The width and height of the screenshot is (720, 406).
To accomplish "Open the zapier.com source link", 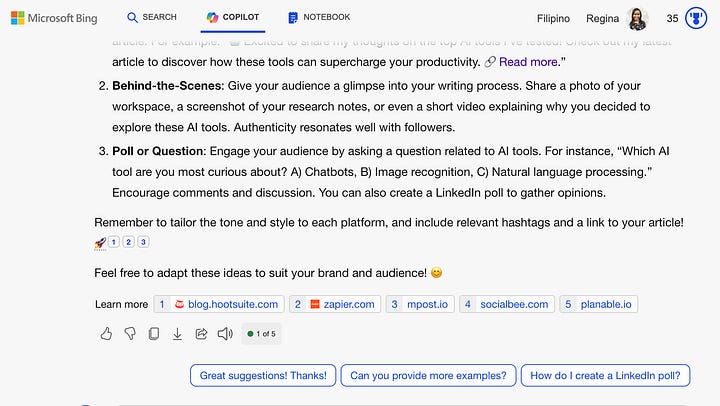I will point(335,304).
